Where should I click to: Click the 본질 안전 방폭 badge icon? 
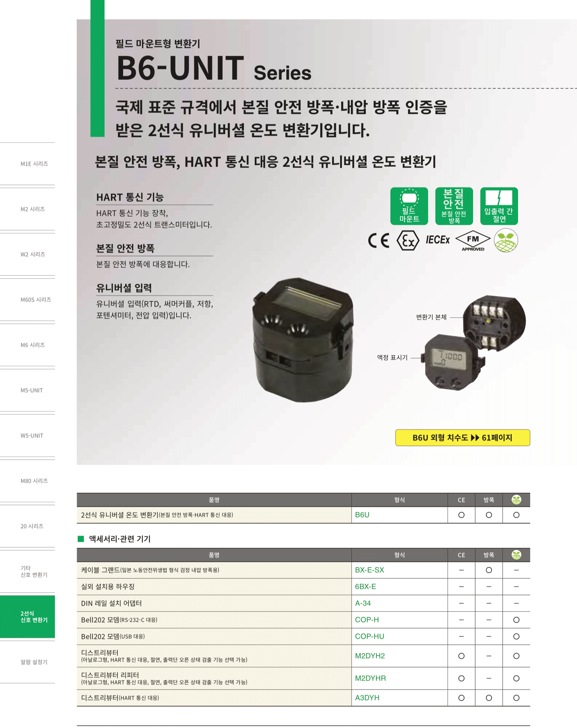pos(454,206)
